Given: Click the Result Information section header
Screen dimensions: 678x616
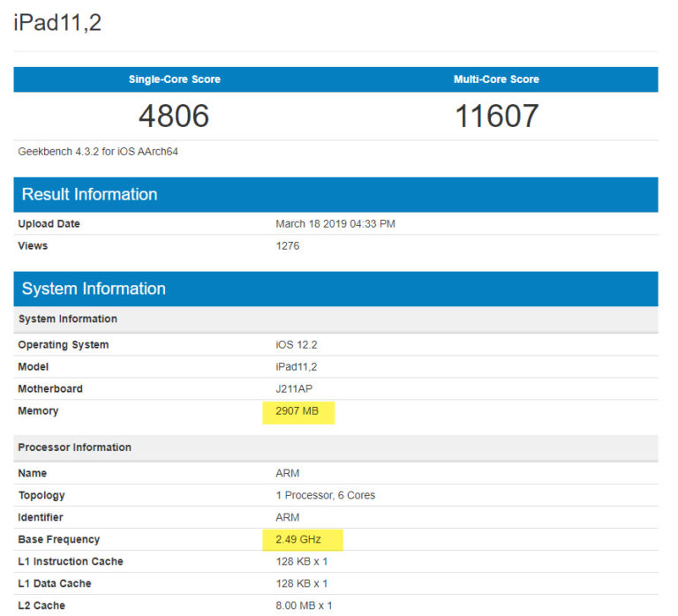Looking at the screenshot, I should click(x=335, y=194).
